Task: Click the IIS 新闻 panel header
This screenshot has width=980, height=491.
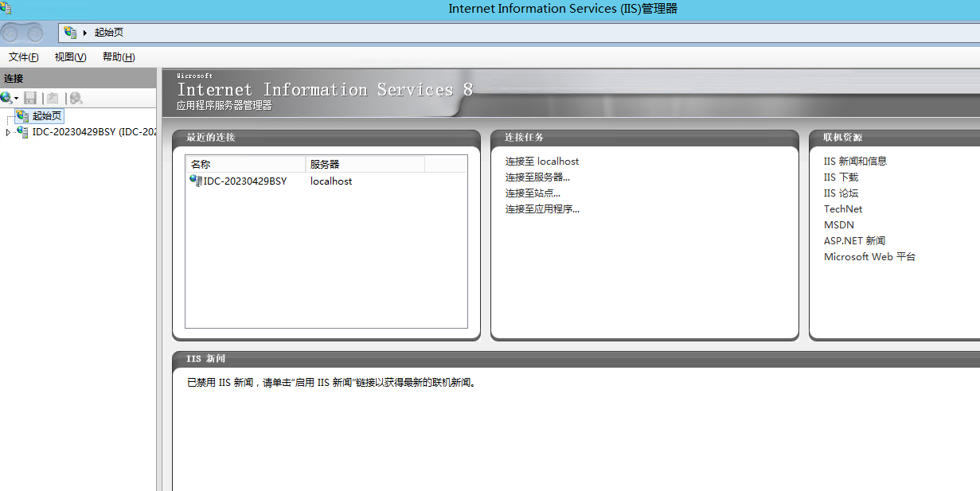Action: [x=576, y=359]
